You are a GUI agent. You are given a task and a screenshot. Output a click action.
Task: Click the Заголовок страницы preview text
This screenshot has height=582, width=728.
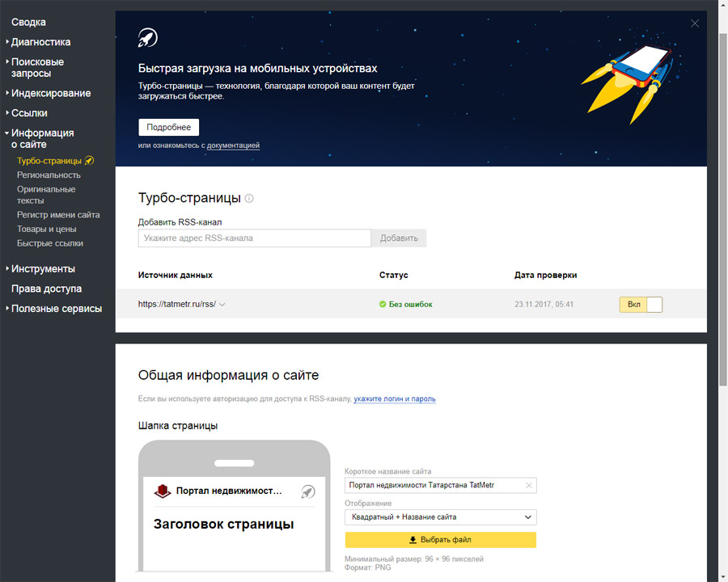point(224,524)
